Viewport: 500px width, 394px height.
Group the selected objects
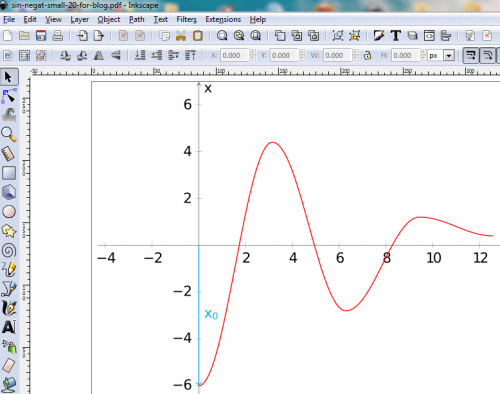point(338,36)
